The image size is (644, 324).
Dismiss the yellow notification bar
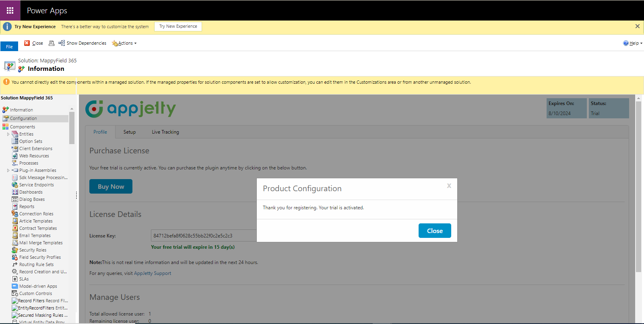coord(638,26)
